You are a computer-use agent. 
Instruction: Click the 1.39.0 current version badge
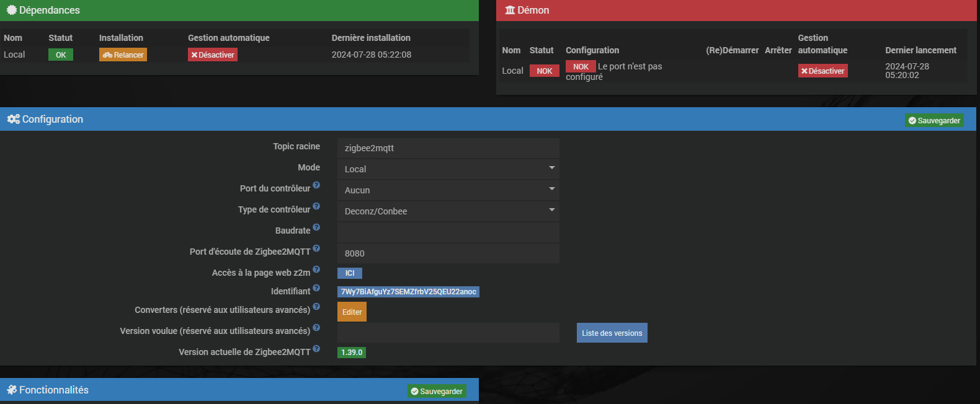(352, 352)
